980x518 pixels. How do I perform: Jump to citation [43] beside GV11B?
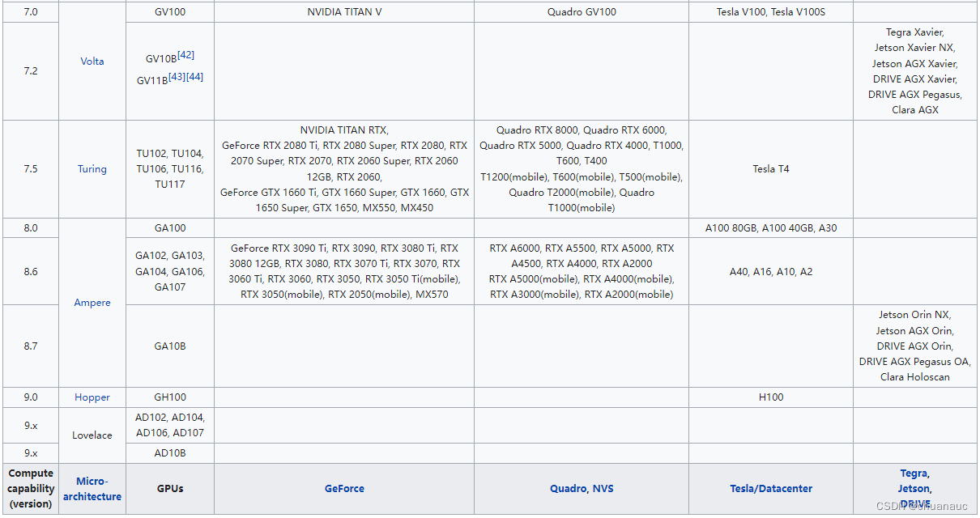click(x=177, y=77)
